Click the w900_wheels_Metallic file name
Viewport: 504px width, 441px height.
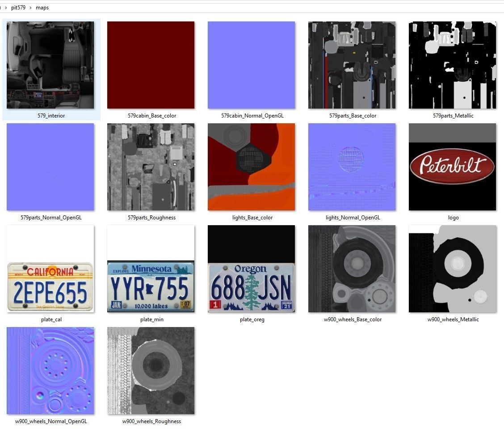coord(453,319)
